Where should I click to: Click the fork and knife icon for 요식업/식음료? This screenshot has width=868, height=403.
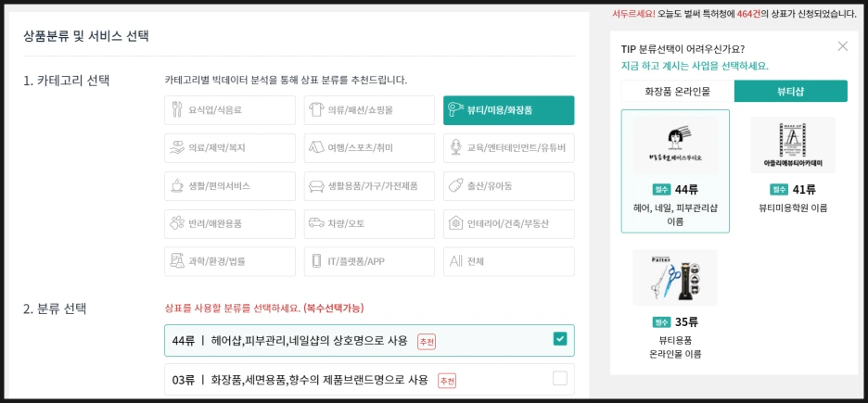point(177,110)
